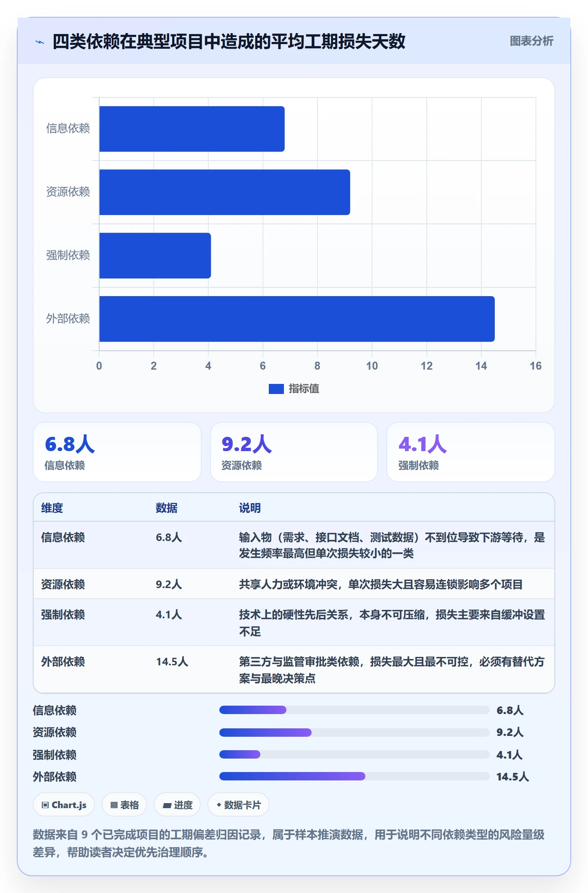Image resolution: width=588 pixels, height=893 pixels.
Task: Click the 9.2人 value in the table
Action: click(169, 585)
